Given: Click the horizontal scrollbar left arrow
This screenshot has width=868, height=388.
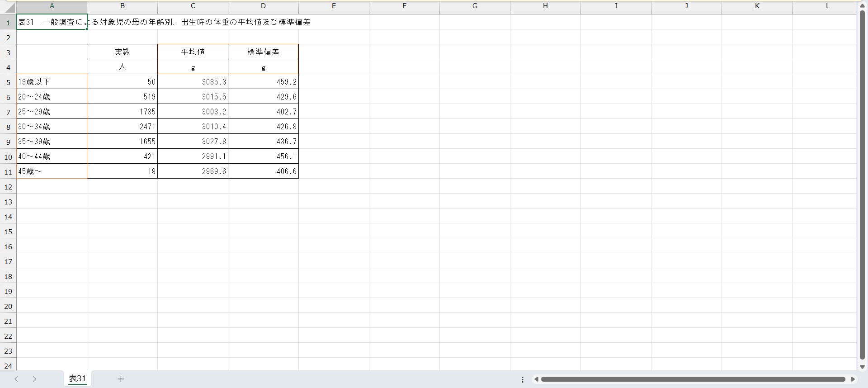Looking at the screenshot, I should point(536,379).
